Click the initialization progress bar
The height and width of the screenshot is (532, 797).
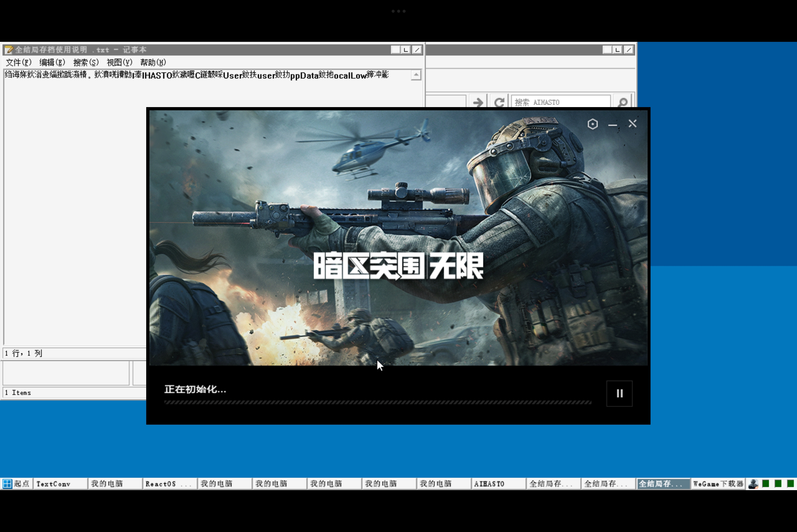(377, 402)
